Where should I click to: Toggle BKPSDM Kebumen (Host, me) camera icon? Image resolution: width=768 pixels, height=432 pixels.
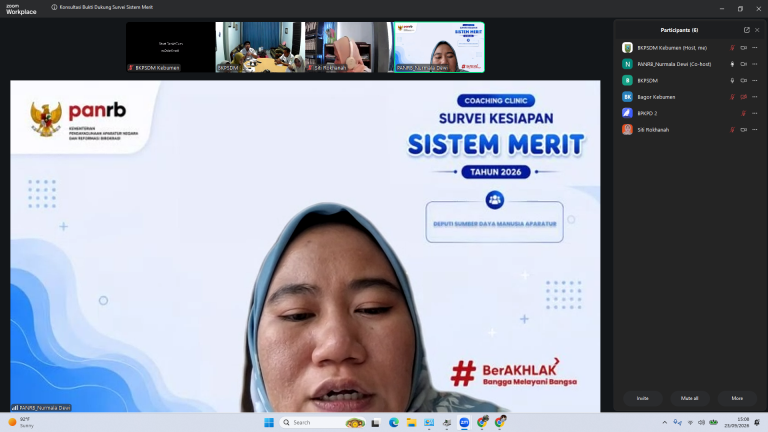tap(744, 48)
